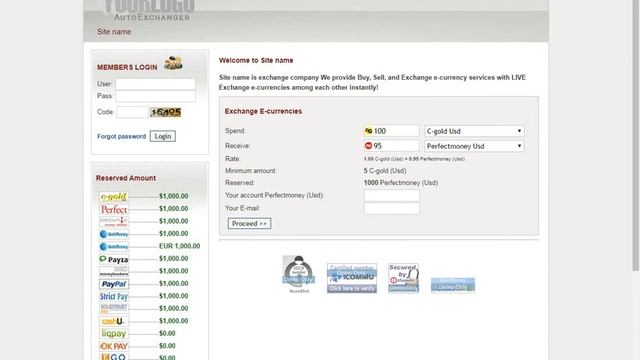Screen dimensions: 640x360
Task: Focus the User input field
Action: click(x=155, y=84)
